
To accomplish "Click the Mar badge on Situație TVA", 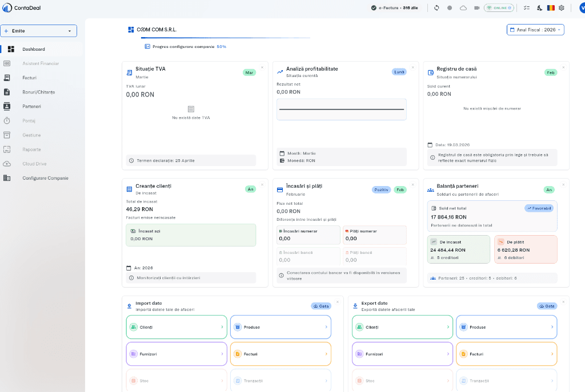I will (249, 72).
